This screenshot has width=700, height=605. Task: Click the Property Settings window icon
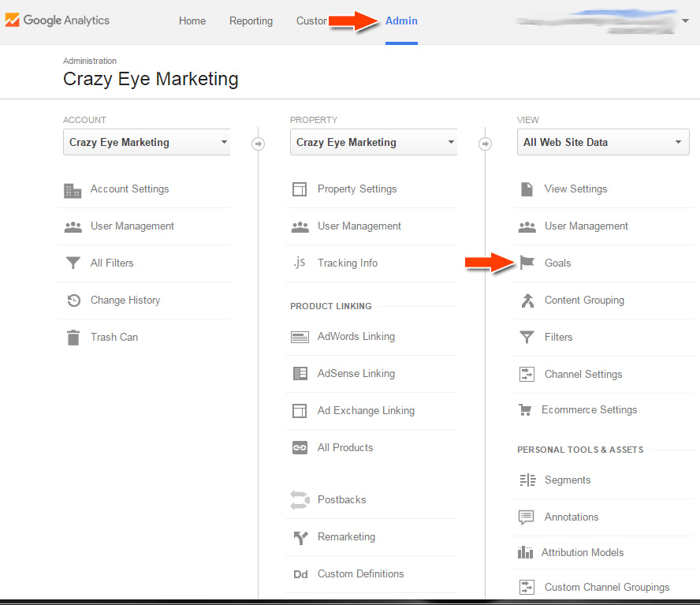(x=299, y=189)
